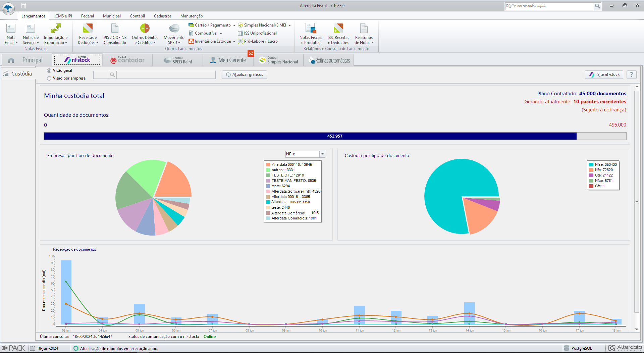Expand the Combustível dropdown arrow
644x353 pixels.
[221, 34]
